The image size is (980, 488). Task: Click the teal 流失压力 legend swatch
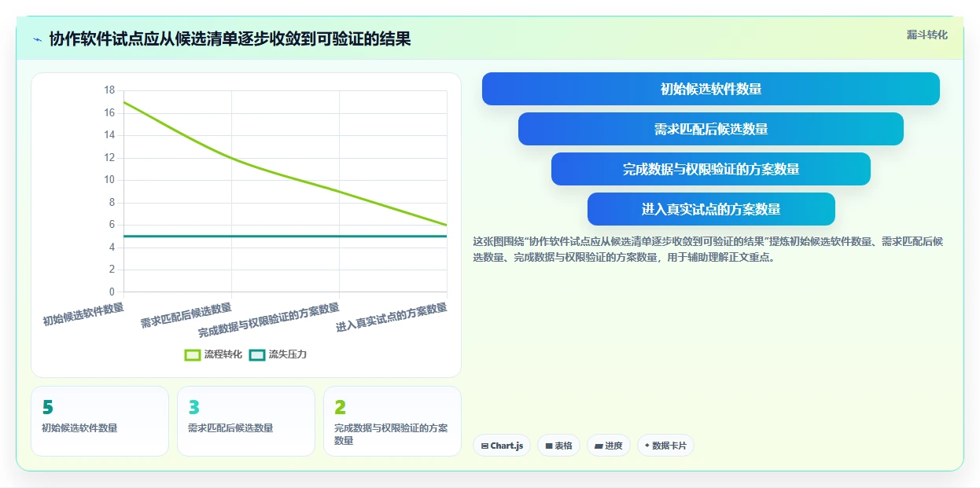tap(257, 354)
